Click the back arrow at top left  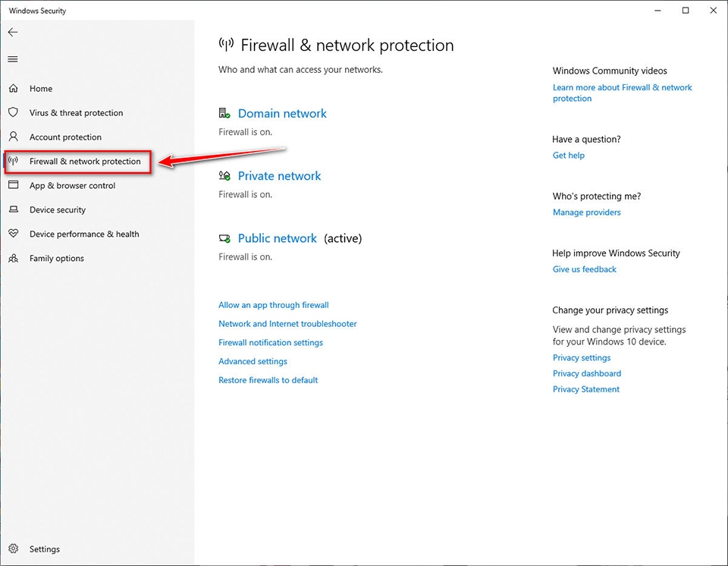click(x=12, y=32)
